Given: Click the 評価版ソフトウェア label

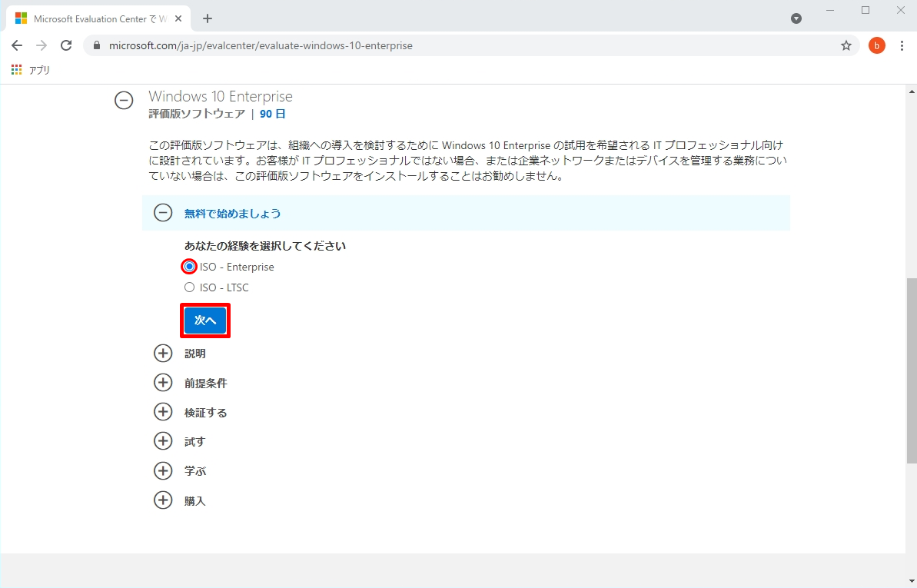Looking at the screenshot, I should 197,114.
